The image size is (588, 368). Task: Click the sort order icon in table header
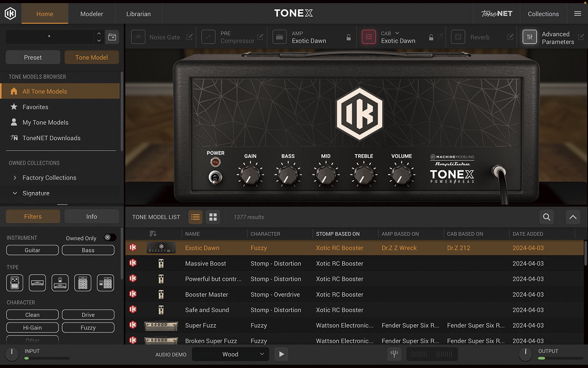click(x=153, y=234)
